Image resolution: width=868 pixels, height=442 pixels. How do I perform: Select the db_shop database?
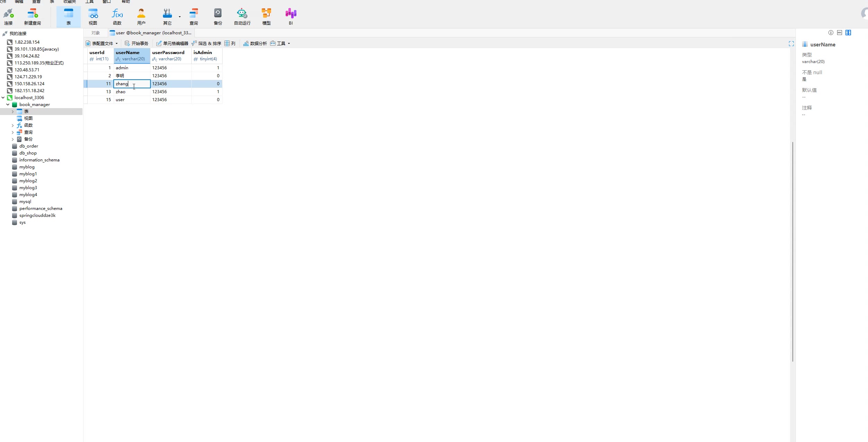[x=28, y=153]
